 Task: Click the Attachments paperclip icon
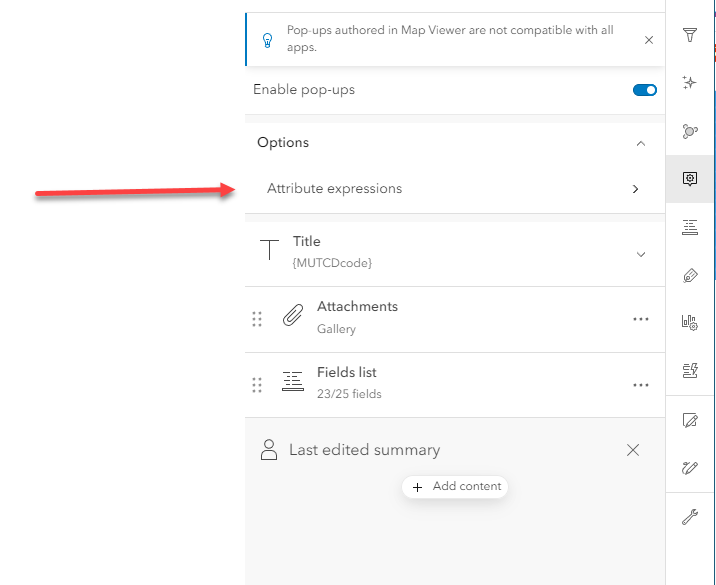coord(292,317)
